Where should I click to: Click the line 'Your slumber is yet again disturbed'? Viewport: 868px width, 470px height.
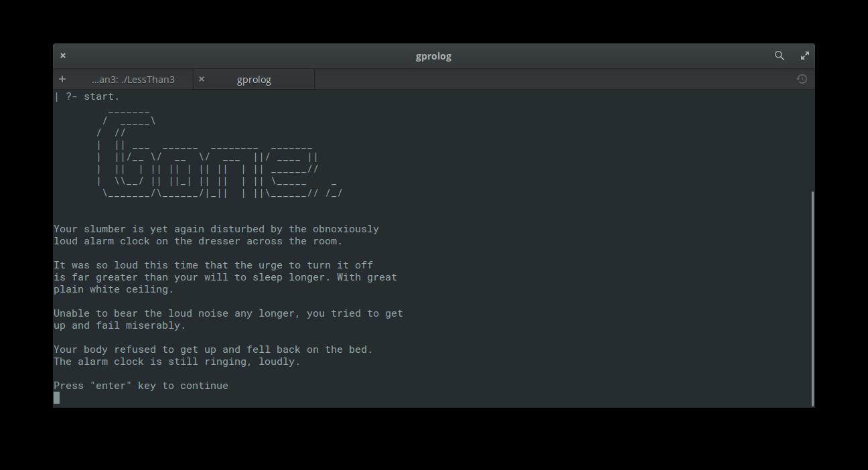[216, 229]
